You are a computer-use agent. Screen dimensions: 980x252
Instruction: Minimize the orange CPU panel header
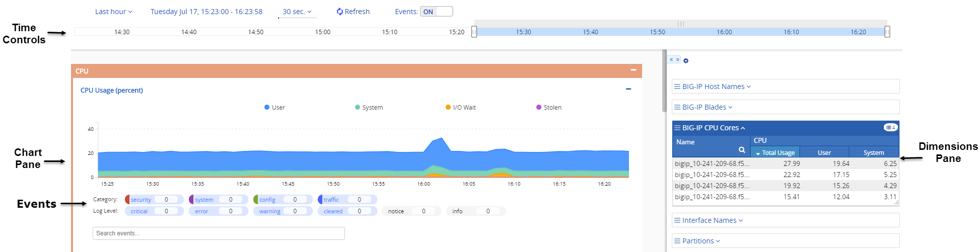634,70
